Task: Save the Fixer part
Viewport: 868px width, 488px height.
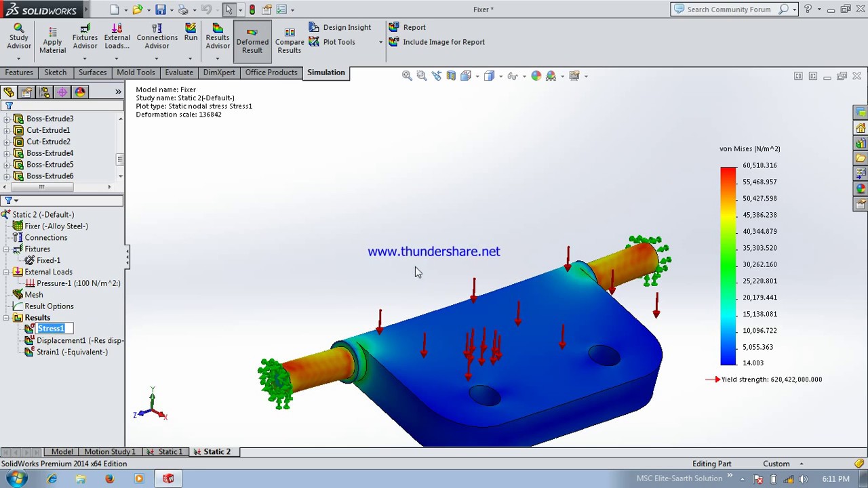Action: pyautogui.click(x=160, y=9)
